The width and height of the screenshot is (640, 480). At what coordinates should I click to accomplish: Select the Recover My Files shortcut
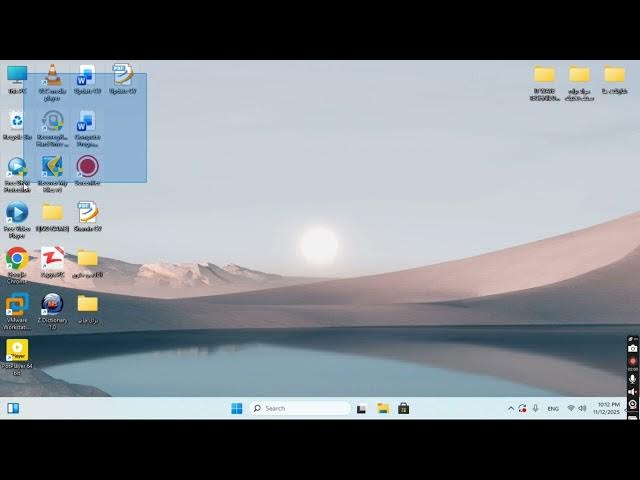52,174
